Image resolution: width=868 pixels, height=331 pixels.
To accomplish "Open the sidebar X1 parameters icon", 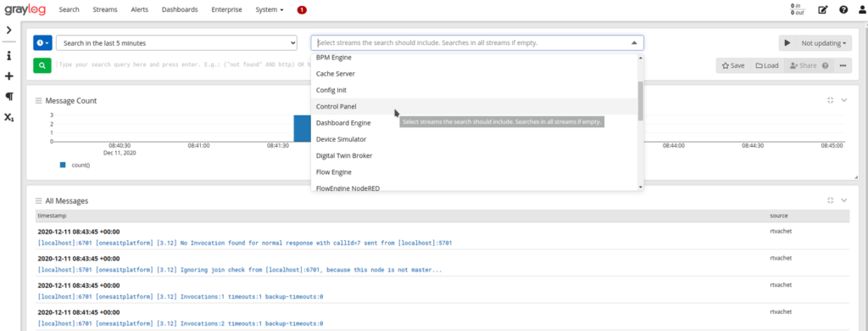I will (8, 117).
